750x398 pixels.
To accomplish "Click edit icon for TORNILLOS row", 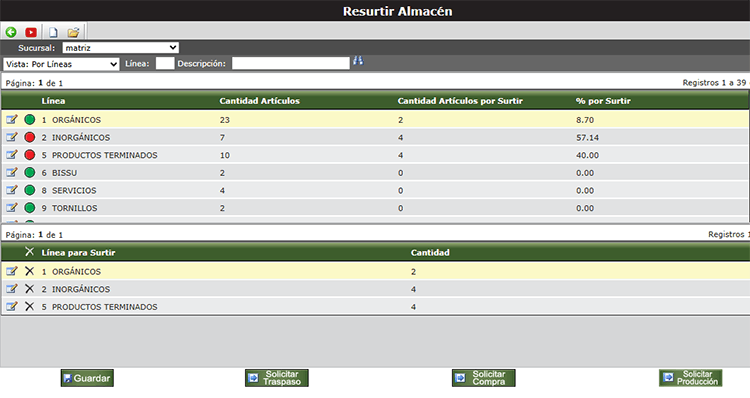I will point(12,208).
